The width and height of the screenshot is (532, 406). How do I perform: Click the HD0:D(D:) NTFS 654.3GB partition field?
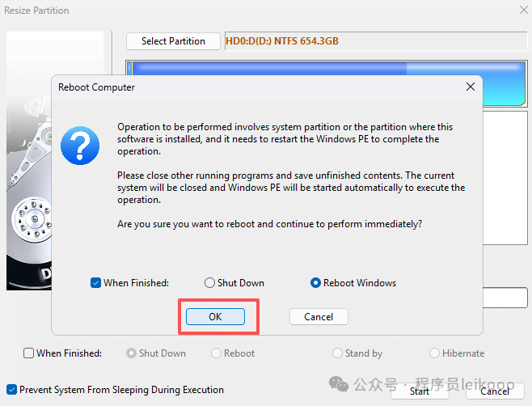(x=372, y=41)
